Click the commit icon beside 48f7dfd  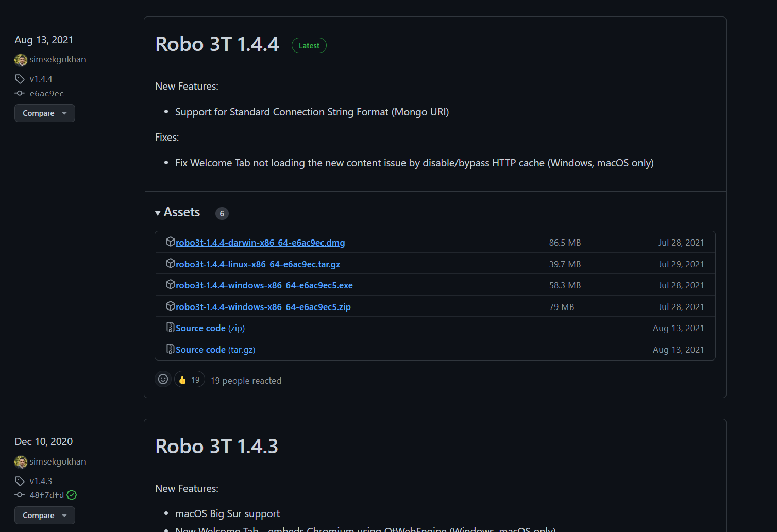pyautogui.click(x=20, y=495)
